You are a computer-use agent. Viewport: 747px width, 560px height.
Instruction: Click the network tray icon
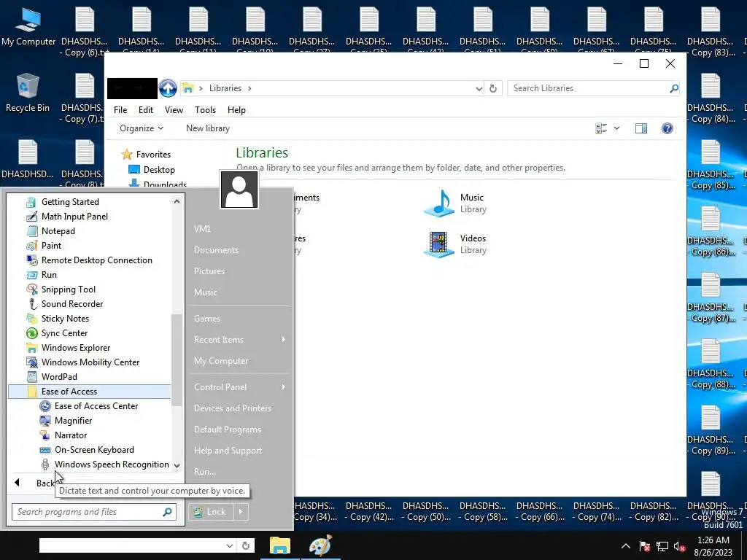coord(662,547)
